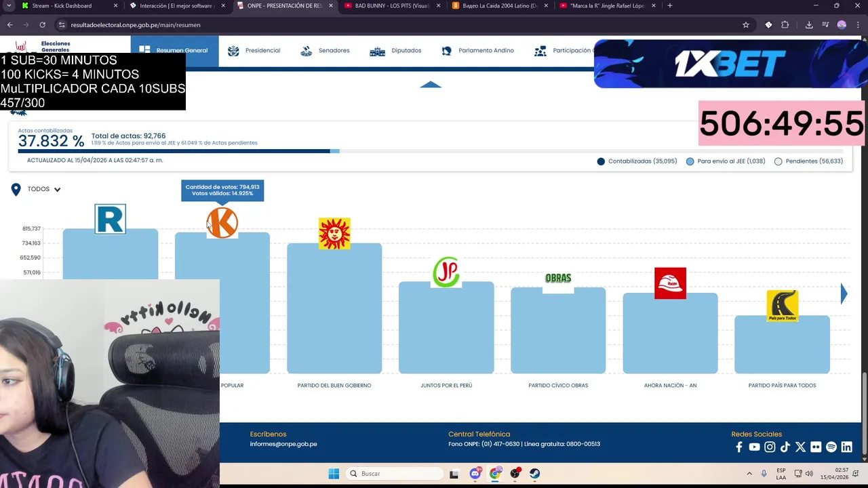
Task: Reload the page with the refresh button
Action: pos(42,25)
